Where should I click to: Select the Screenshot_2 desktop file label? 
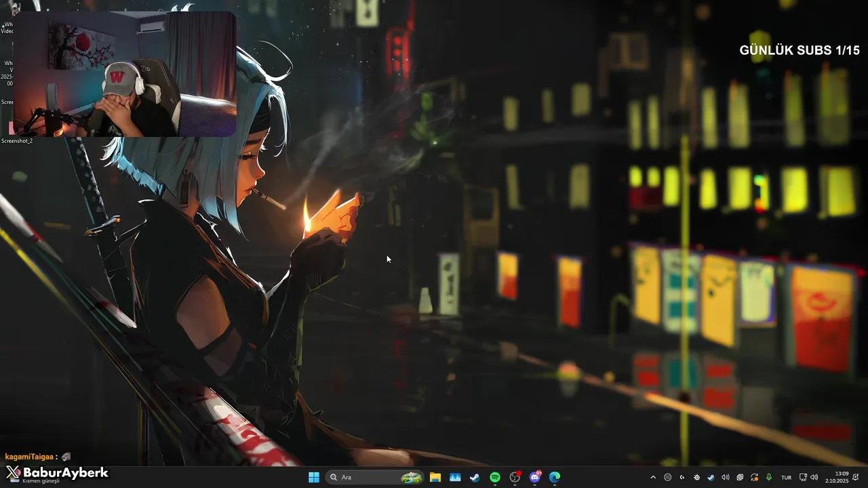pos(17,141)
